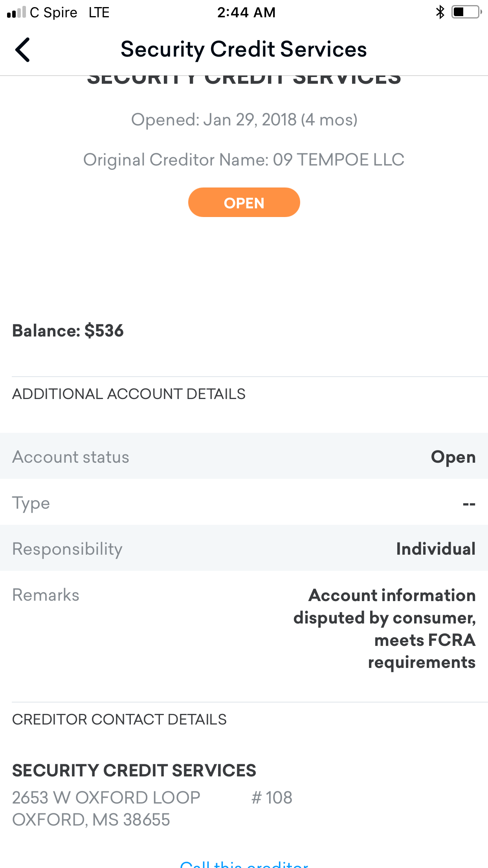
Task: Tap the ADDITIONAL ACCOUNT DETAILS header
Action: 129,394
